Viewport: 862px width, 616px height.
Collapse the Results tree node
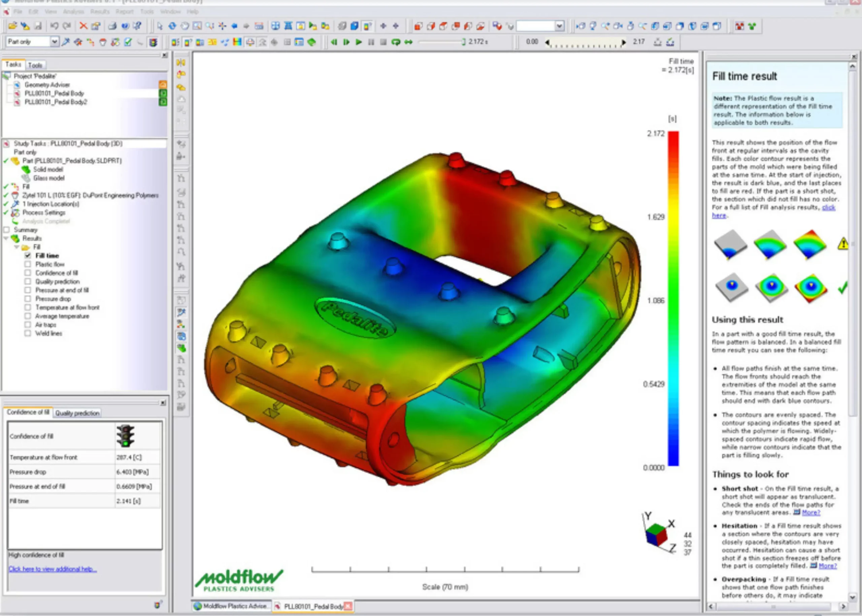coord(6,238)
